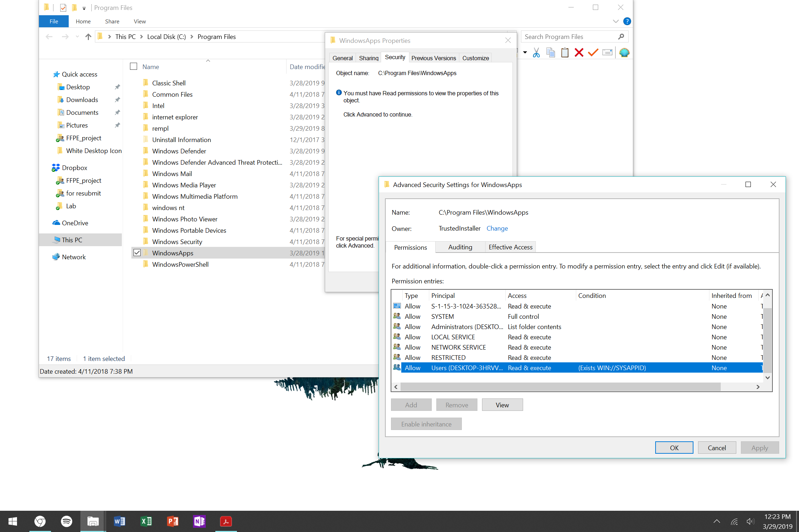Click the horizontal scrollbar in permission entries
The image size is (799, 532).
pyautogui.click(x=560, y=387)
